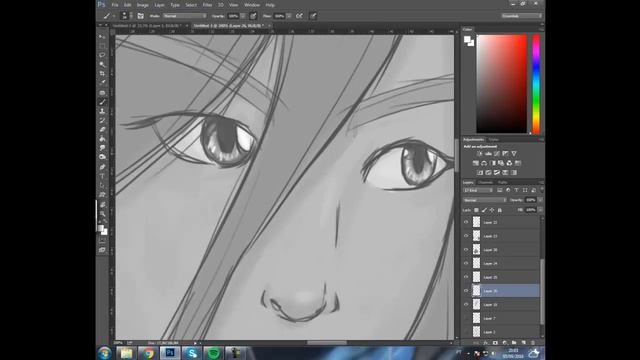Click the delete layer trash icon
This screenshot has height=360, width=640.
point(533,343)
